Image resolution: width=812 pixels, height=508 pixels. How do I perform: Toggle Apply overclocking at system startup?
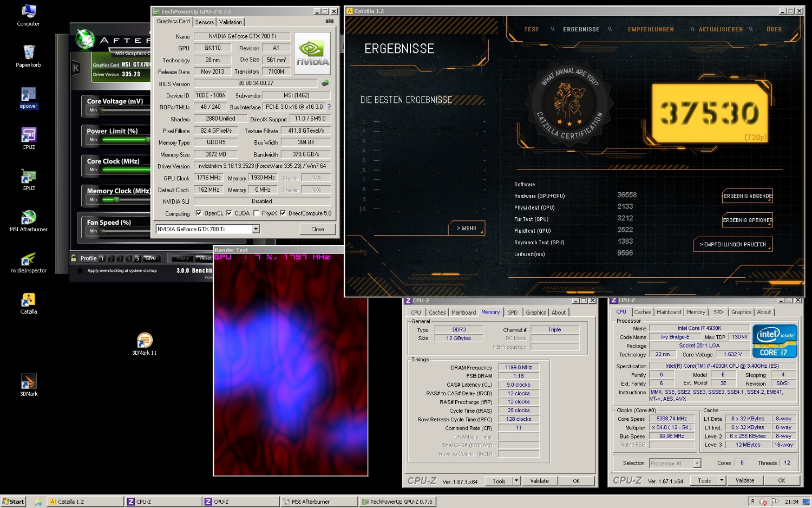point(81,270)
